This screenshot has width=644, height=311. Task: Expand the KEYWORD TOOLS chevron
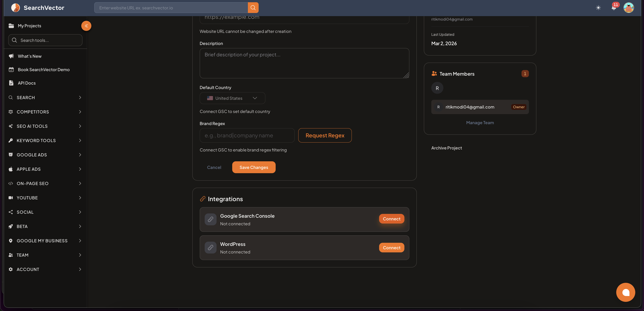pyautogui.click(x=80, y=140)
